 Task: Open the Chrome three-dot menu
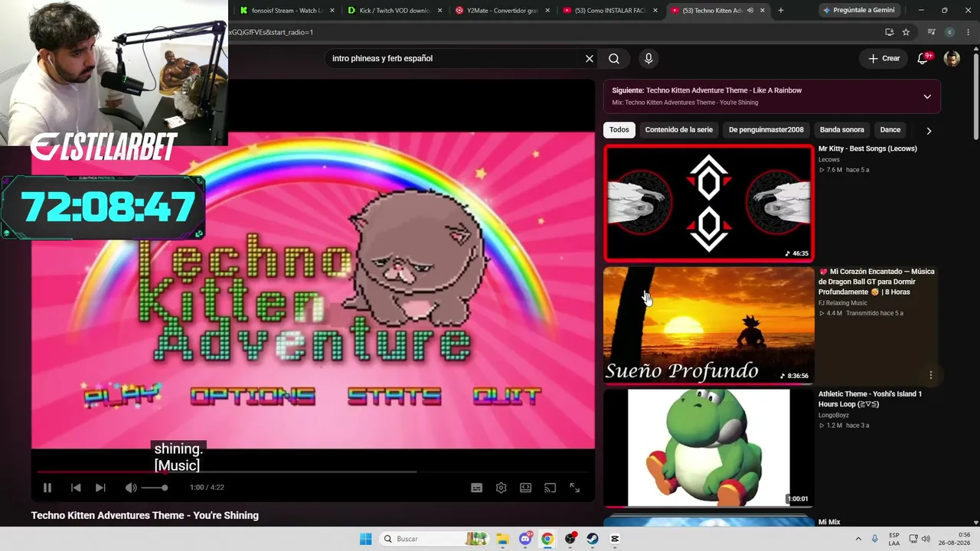968,32
